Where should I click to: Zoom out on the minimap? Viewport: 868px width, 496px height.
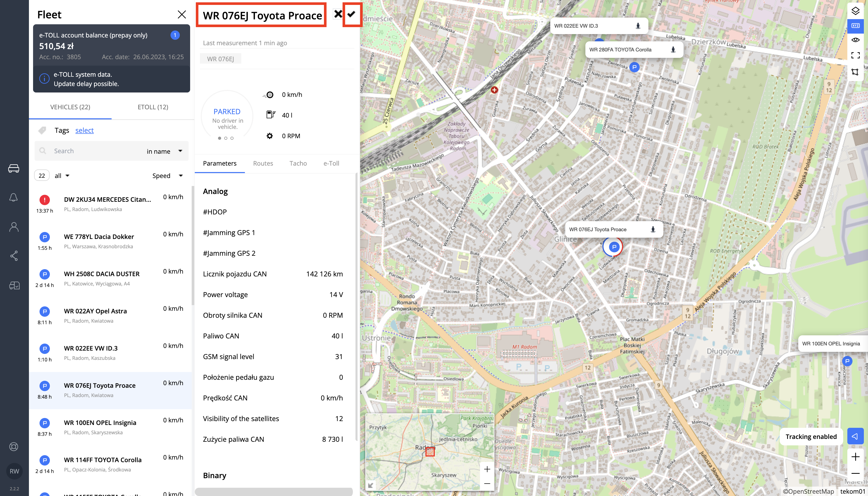pos(487,484)
